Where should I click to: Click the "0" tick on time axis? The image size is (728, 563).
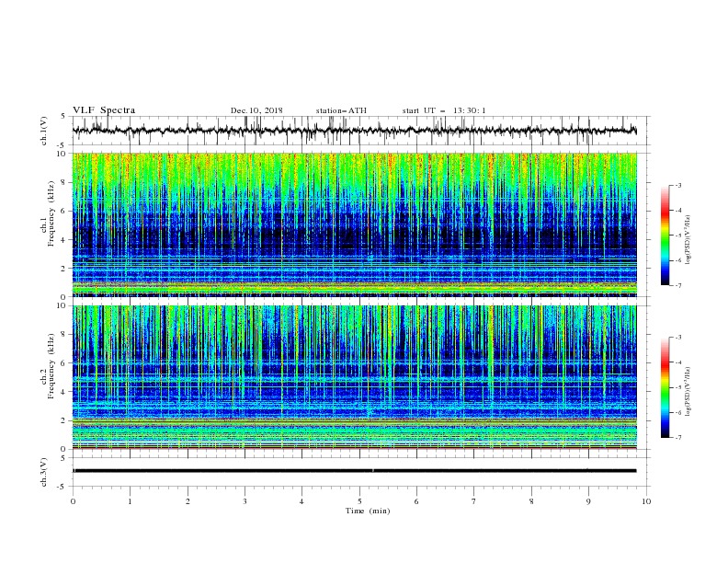(73, 501)
